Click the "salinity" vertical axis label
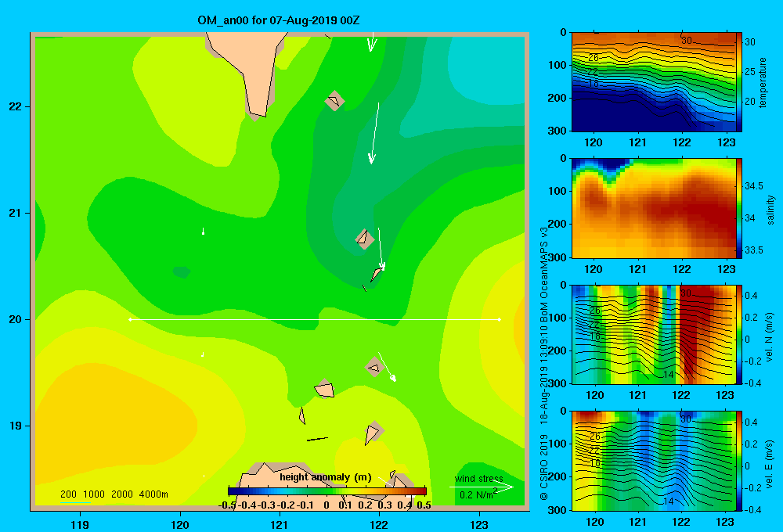The image size is (783, 532). 770,210
